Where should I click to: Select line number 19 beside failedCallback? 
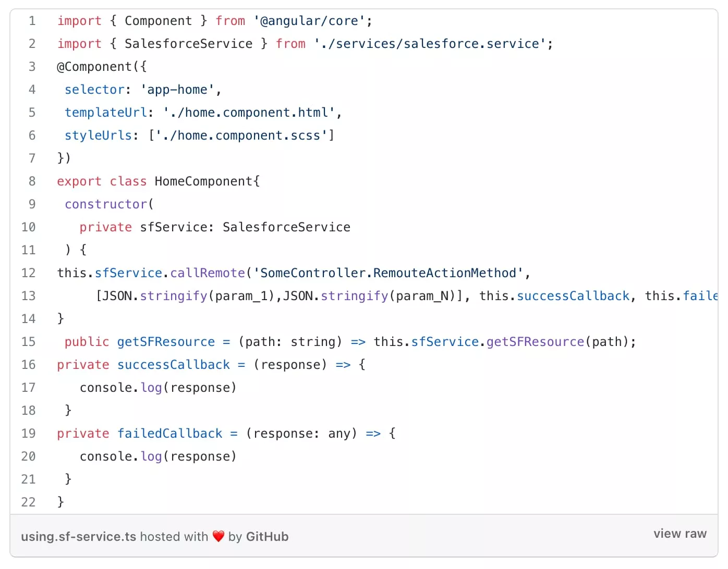click(29, 434)
